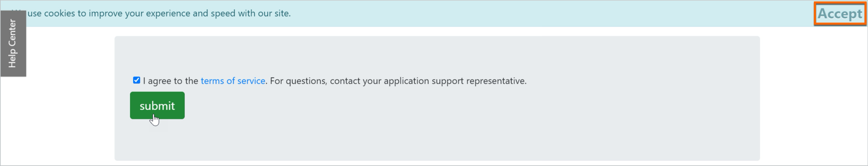Click the 'I agree to the' label text
The height and width of the screenshot is (166, 868).
[x=170, y=81]
